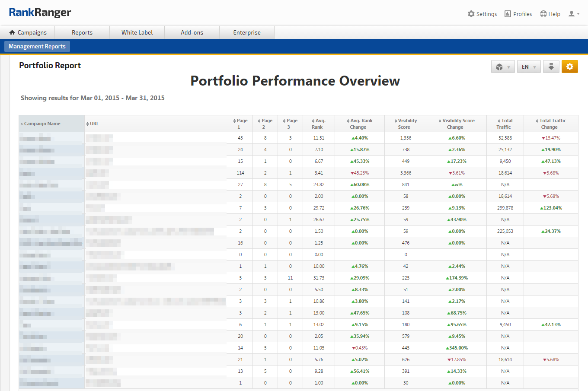
Task: Open the Settings gear in header
Action: coord(482,14)
